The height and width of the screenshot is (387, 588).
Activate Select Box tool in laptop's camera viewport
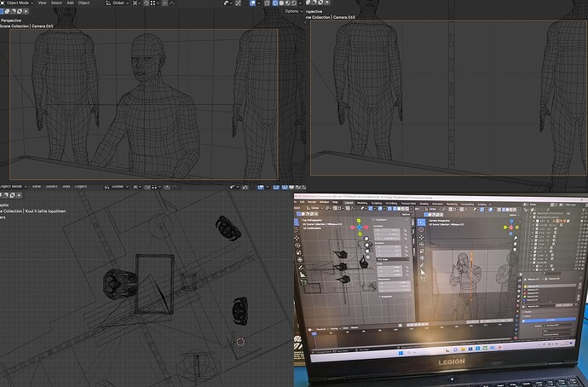[421, 222]
